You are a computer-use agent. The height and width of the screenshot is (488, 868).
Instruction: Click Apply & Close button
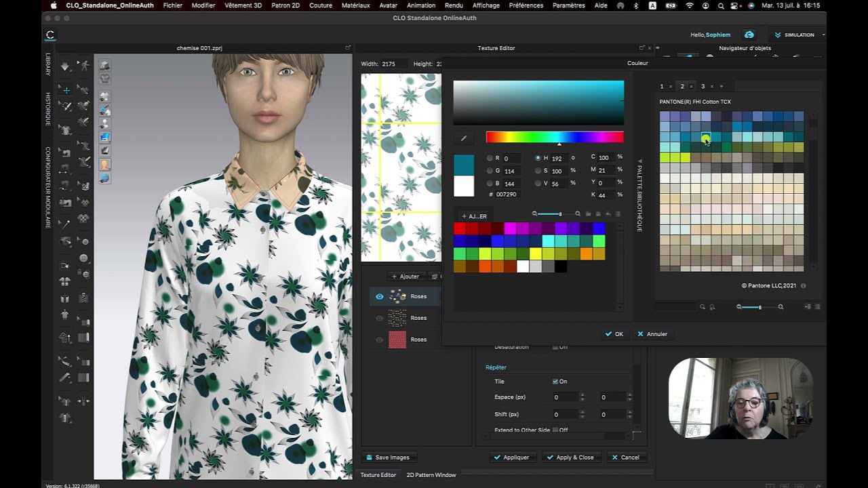(570, 457)
